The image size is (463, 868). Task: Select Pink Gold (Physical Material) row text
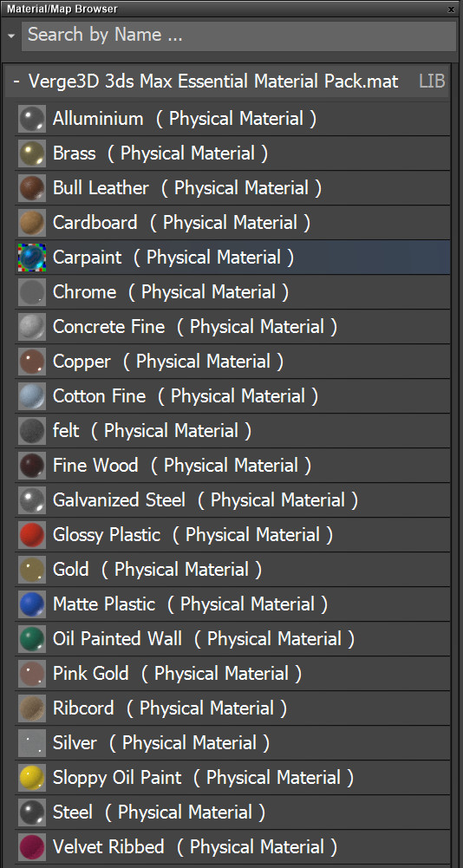pos(177,674)
